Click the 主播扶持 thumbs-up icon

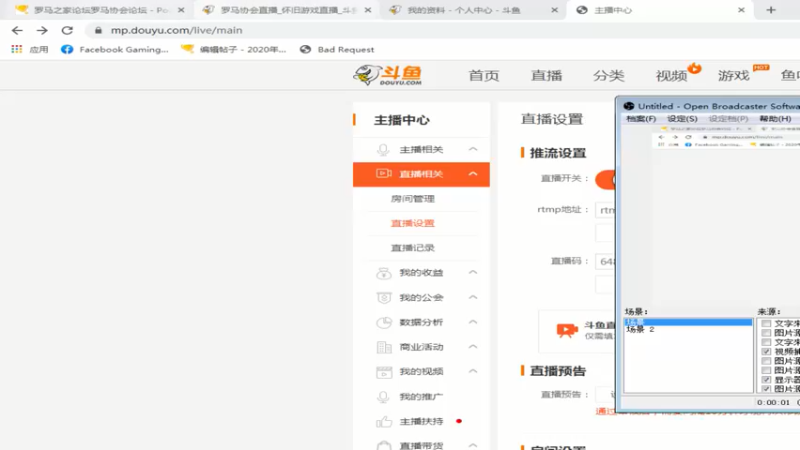384,421
